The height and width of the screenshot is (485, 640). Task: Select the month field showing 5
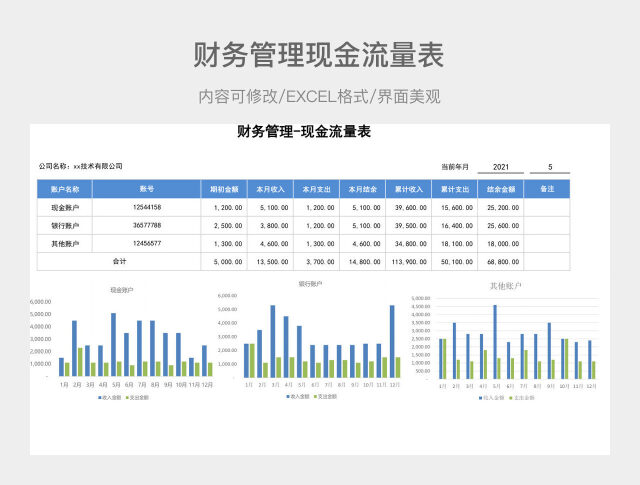coord(550,167)
